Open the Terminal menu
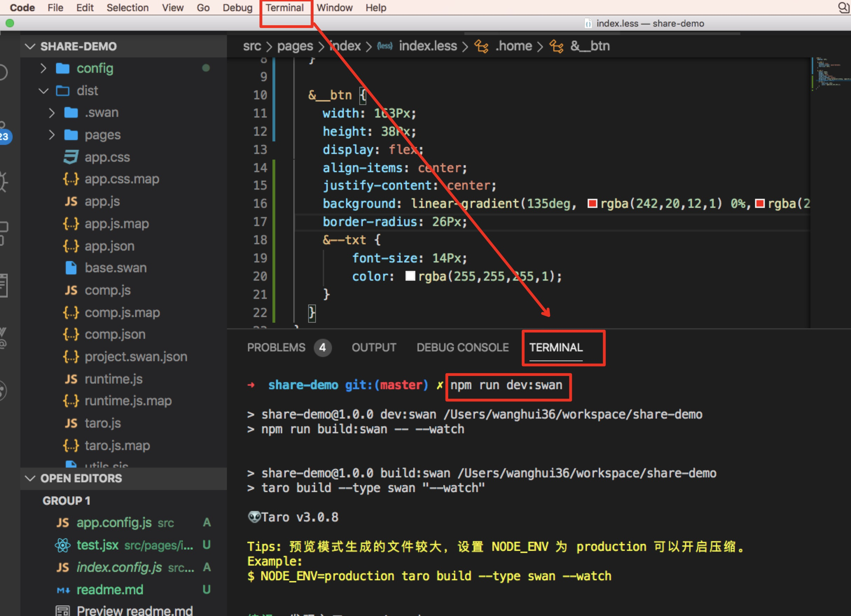Viewport: 851px width, 616px height. click(284, 7)
